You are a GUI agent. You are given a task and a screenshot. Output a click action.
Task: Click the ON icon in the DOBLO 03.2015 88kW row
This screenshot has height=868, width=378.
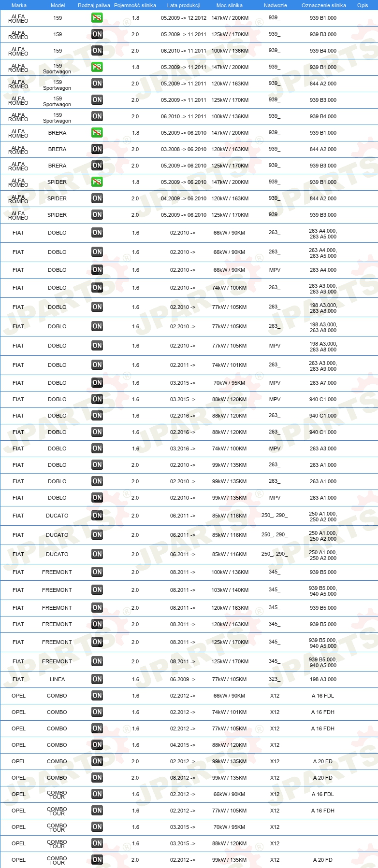click(x=97, y=399)
